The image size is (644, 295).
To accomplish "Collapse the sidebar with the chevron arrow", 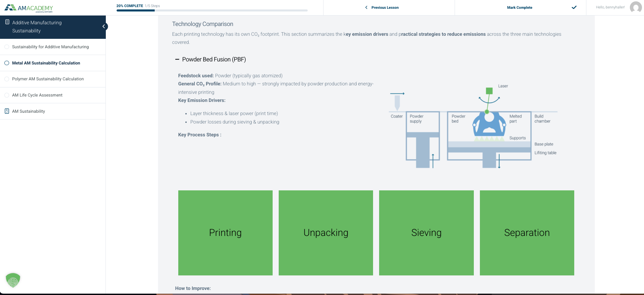I will 104,26.
